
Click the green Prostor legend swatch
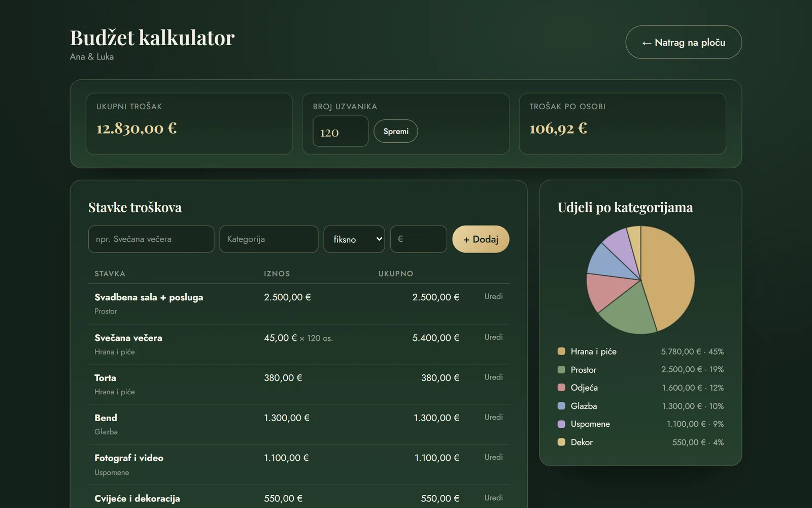point(561,369)
